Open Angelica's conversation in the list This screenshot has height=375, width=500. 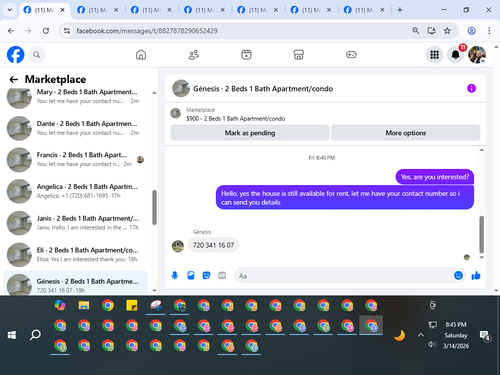75,191
